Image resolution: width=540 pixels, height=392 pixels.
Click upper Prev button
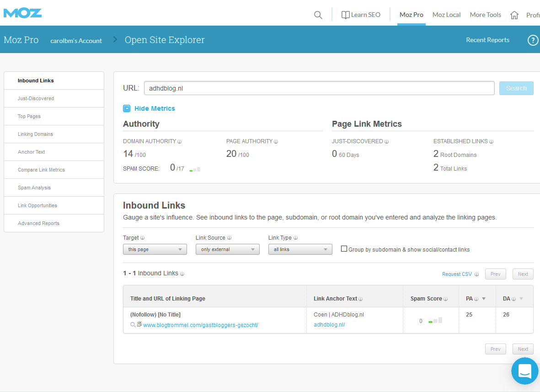pyautogui.click(x=496, y=274)
